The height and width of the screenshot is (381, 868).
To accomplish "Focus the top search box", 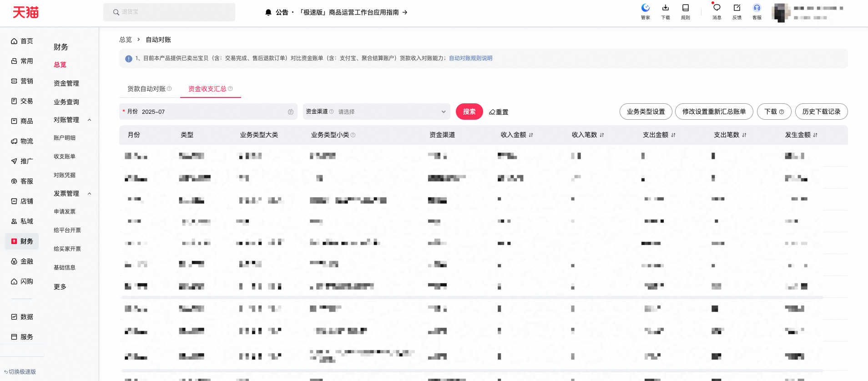I will pos(169,12).
